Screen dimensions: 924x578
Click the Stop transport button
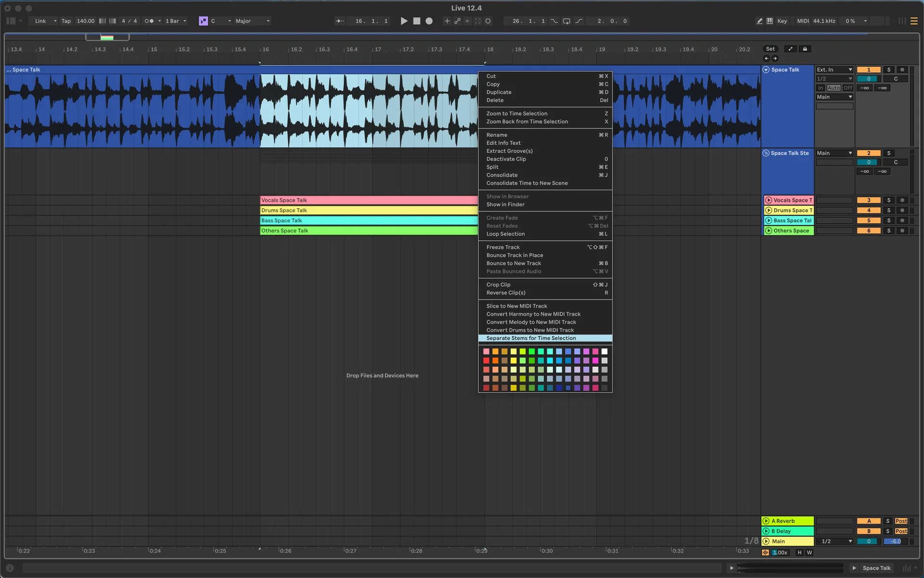pos(417,21)
